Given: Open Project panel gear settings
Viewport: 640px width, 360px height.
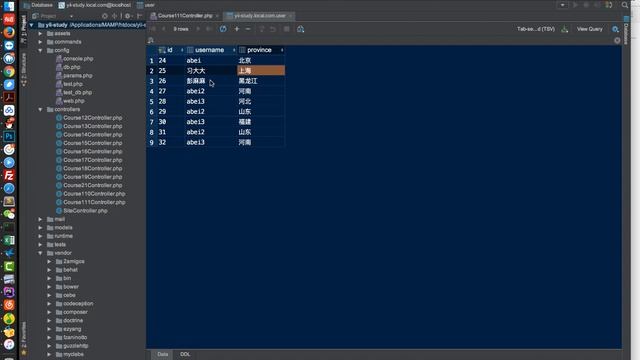Looking at the screenshot, I should point(128,16).
